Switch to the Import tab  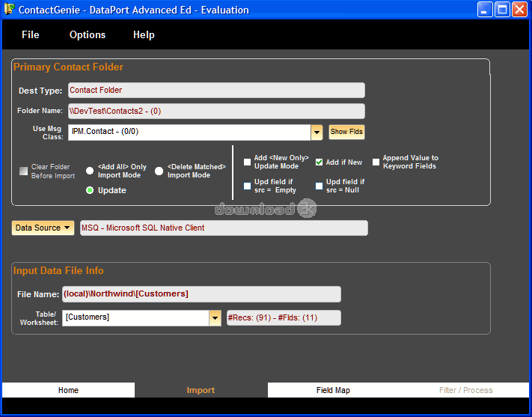[201, 390]
